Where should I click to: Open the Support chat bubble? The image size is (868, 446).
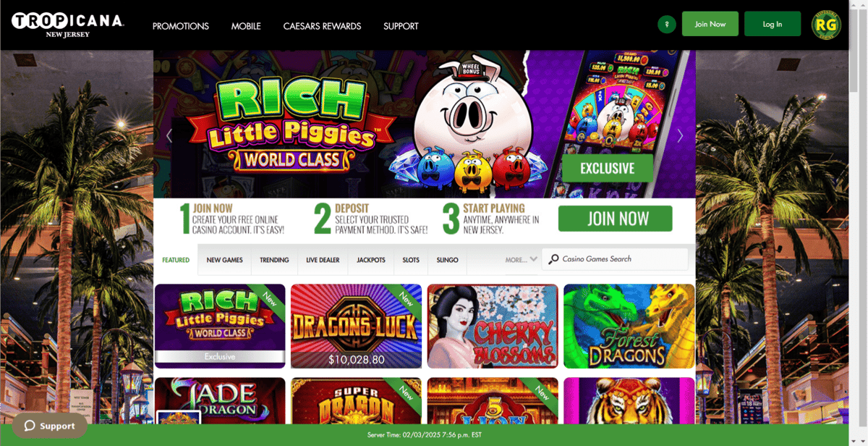(x=49, y=426)
